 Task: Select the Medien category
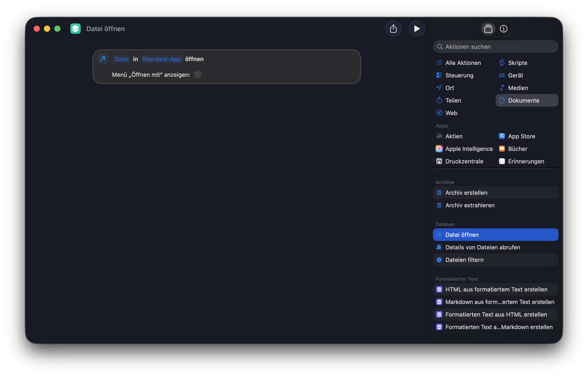[x=518, y=88]
